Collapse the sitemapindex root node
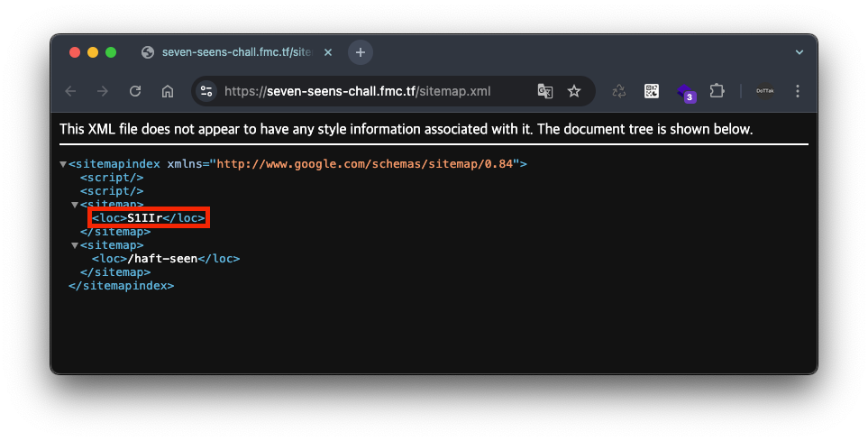Viewport: 868px width, 441px height. [63, 164]
